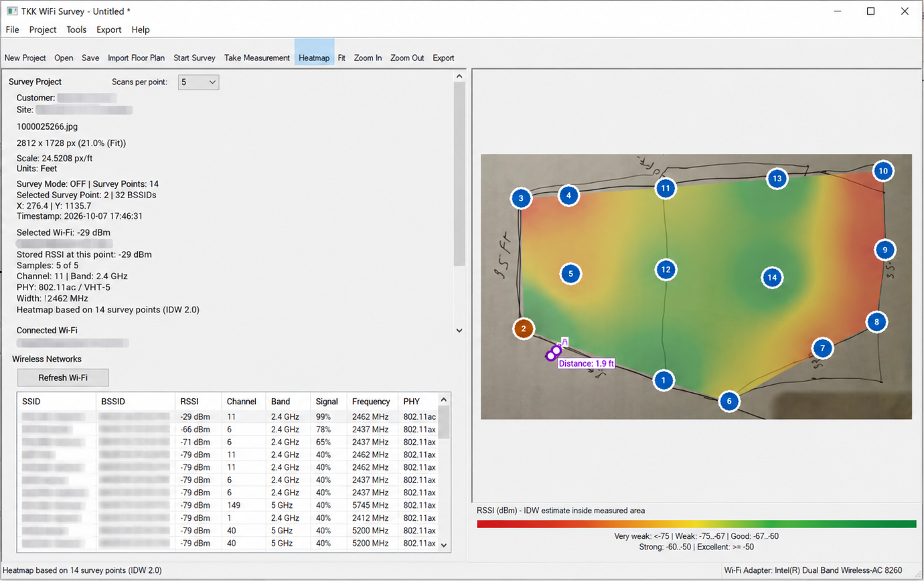Click the survey panel scrollbar down arrow

[x=459, y=330]
